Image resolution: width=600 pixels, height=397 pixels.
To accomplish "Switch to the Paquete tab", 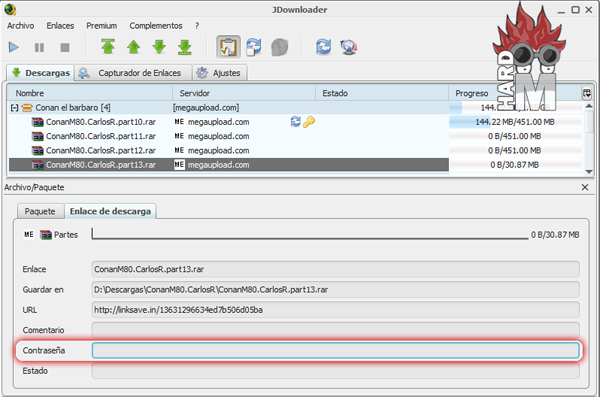I will 40,211.
